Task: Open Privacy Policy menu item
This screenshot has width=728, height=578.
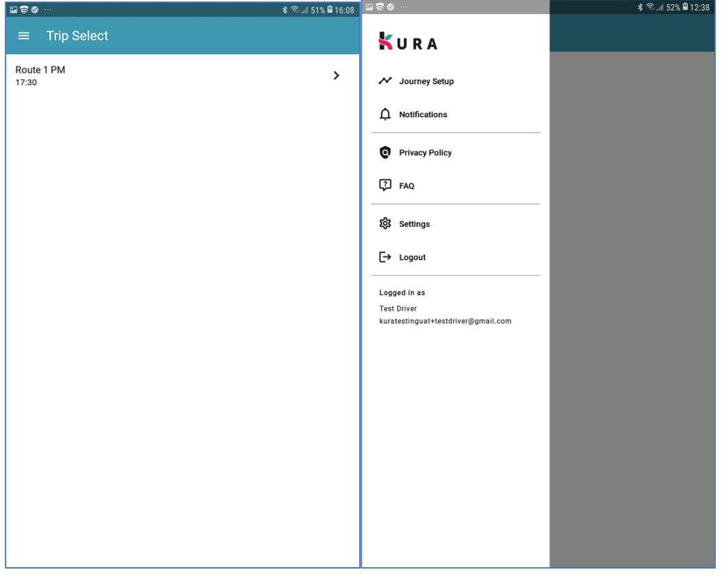Action: coord(455,153)
